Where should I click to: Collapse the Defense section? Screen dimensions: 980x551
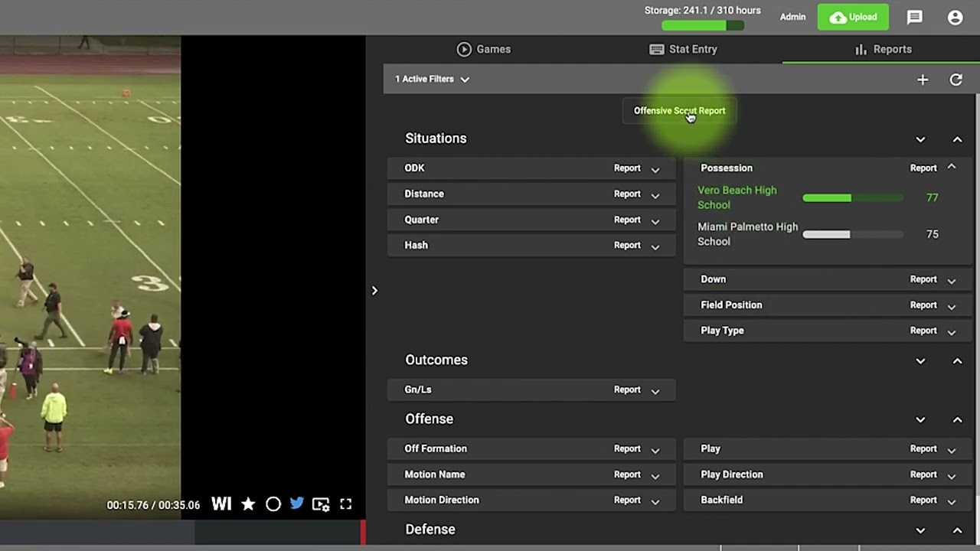click(957, 530)
